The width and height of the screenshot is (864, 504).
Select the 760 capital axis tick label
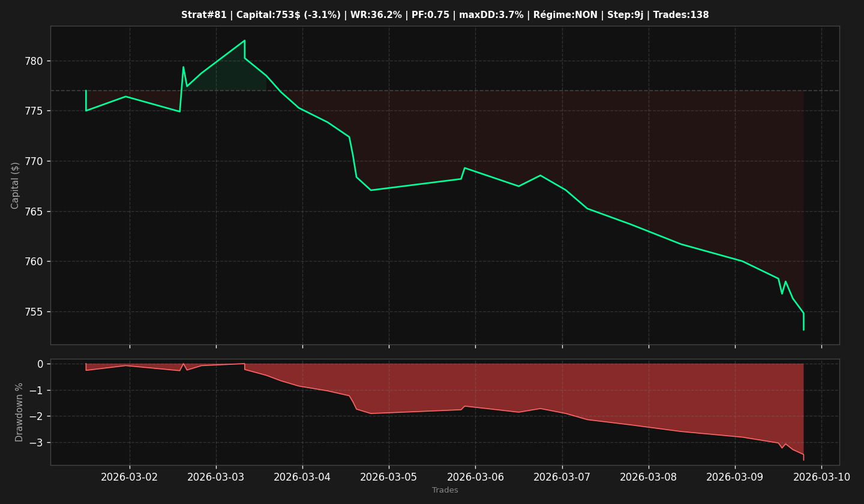[35, 262]
